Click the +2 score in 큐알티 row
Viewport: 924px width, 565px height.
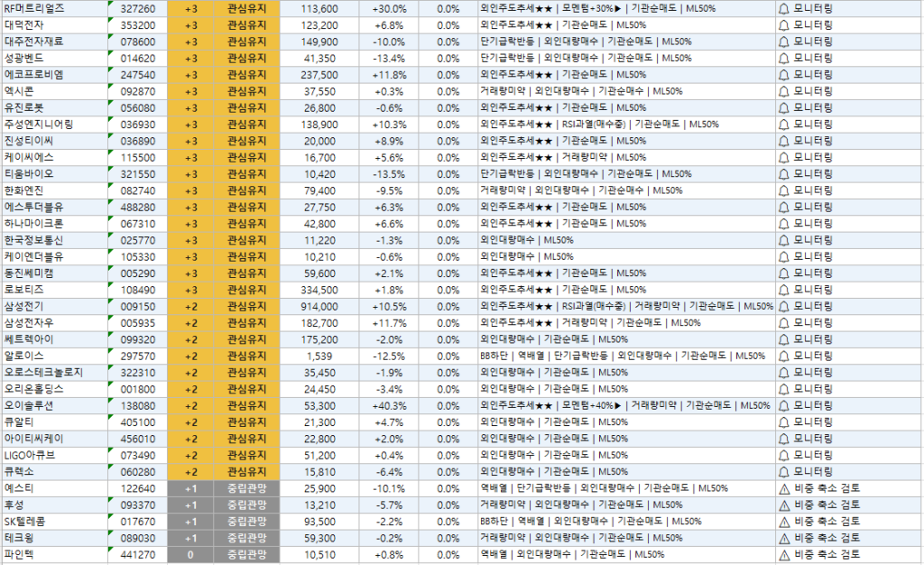[191, 422]
